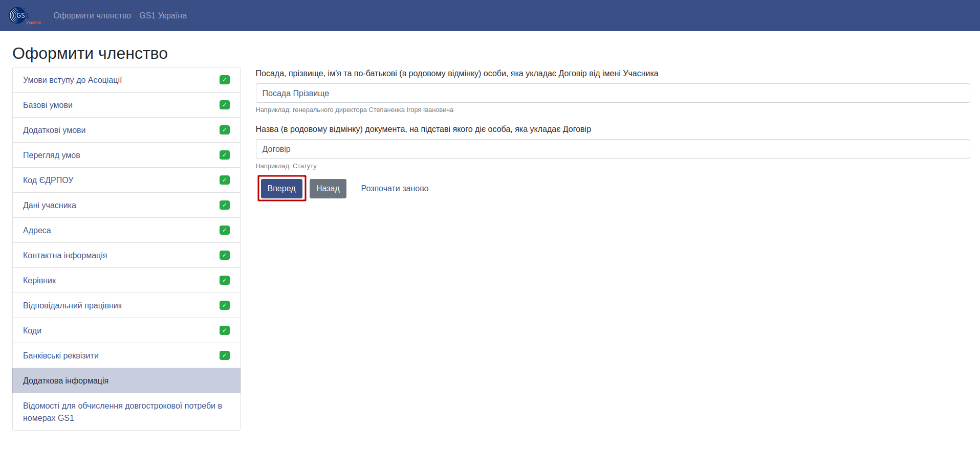
Task: Click green checkmark beside Код ЄДРПОУ
Action: (x=225, y=180)
